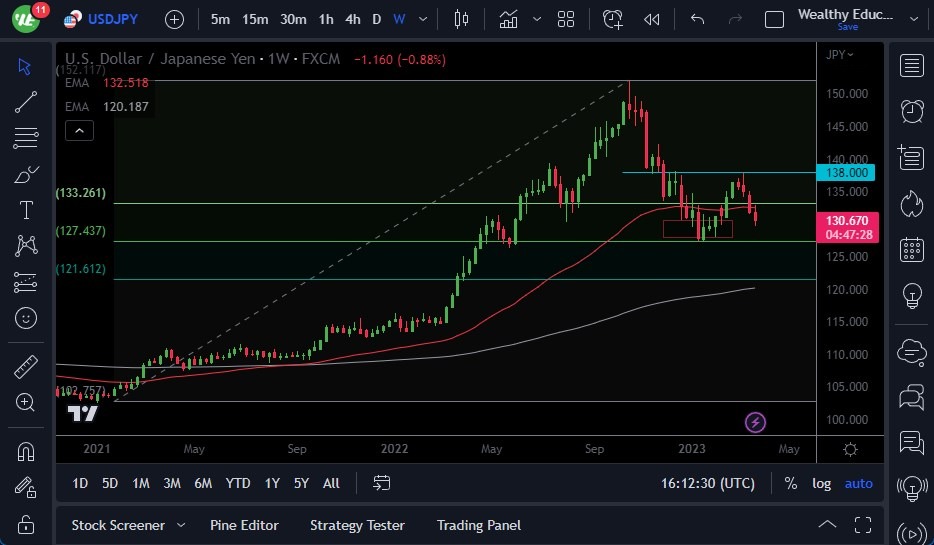Toggle auto scale on price axis
The image size is (934, 545).
click(x=858, y=483)
